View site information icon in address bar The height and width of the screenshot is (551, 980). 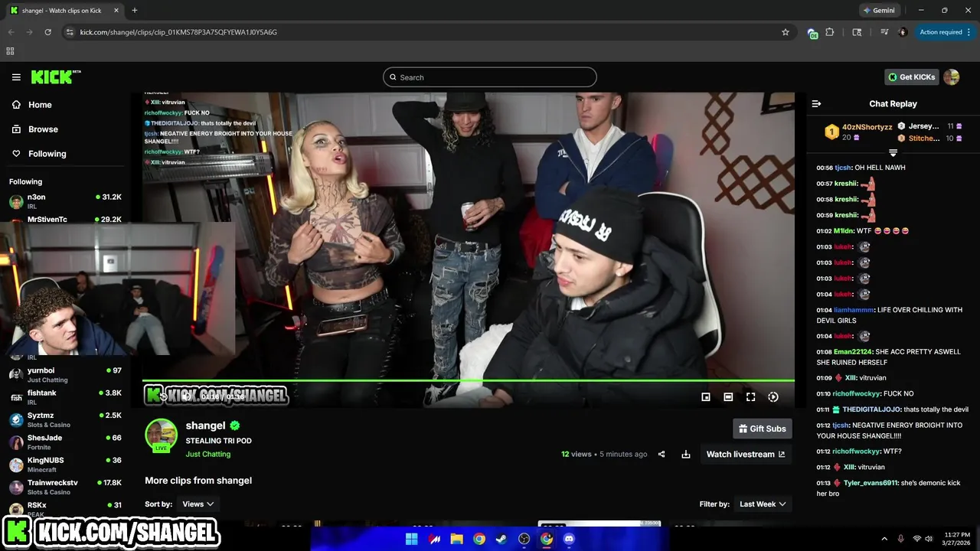coord(70,32)
